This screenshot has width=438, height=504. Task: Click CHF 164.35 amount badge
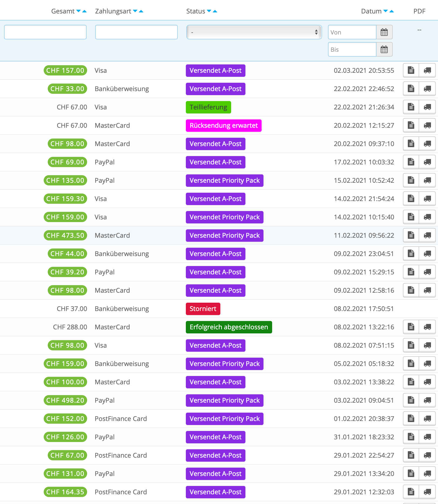tap(65, 492)
